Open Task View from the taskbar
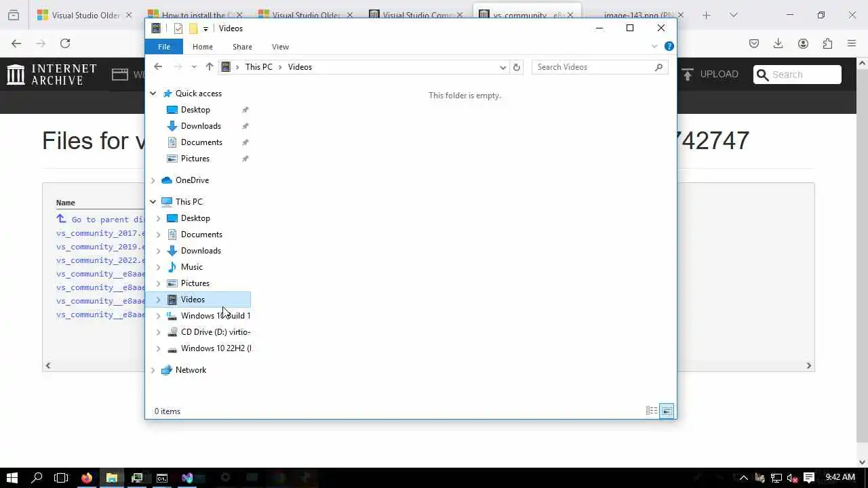The image size is (868, 488). (61, 478)
